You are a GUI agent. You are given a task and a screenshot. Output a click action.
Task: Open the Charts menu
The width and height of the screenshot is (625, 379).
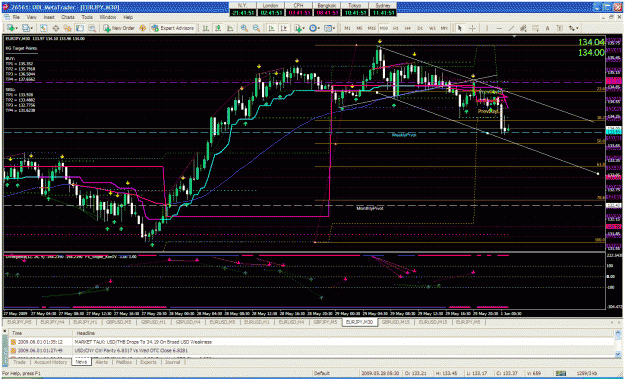tap(68, 18)
